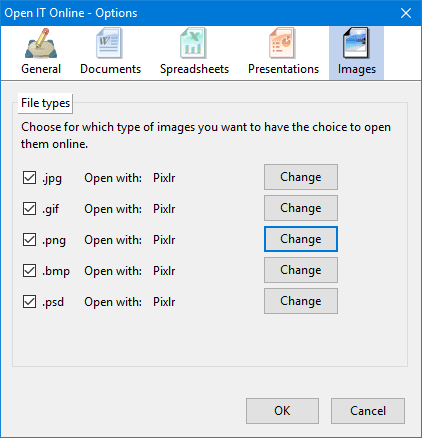
Task: Open the General options icon
Action: click(x=41, y=44)
